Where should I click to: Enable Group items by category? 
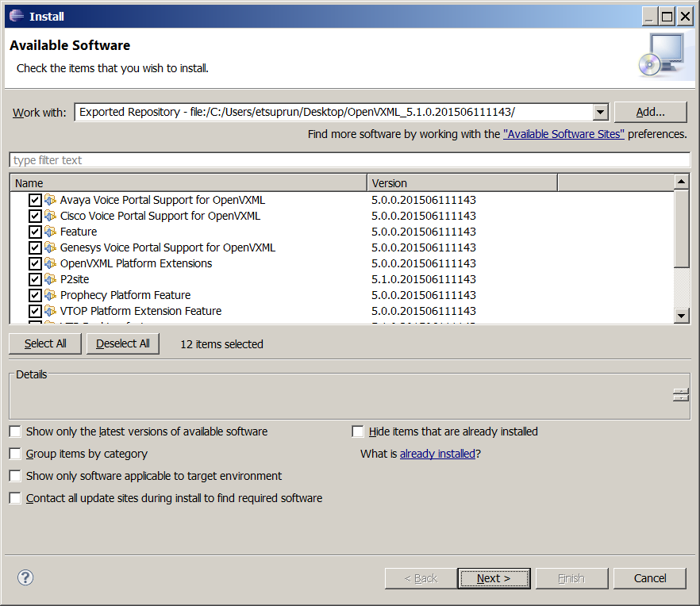pyautogui.click(x=15, y=454)
